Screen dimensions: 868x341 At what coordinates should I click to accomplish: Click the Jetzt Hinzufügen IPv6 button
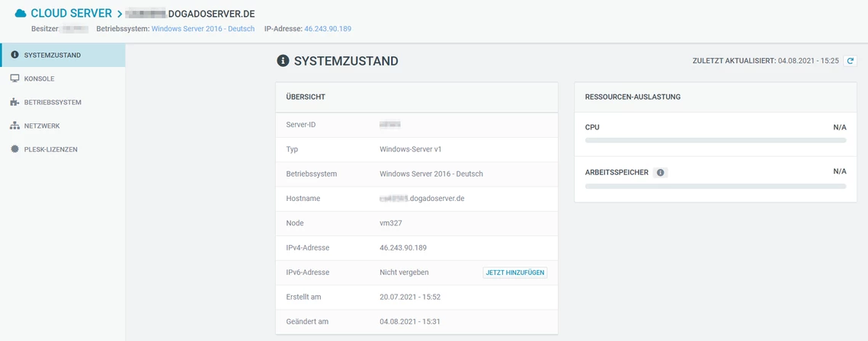pyautogui.click(x=515, y=272)
